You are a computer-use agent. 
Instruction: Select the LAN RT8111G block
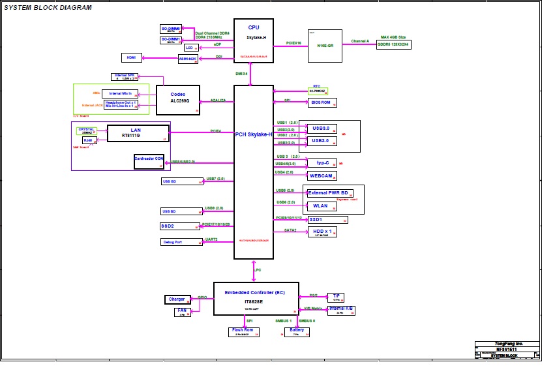tap(138, 133)
